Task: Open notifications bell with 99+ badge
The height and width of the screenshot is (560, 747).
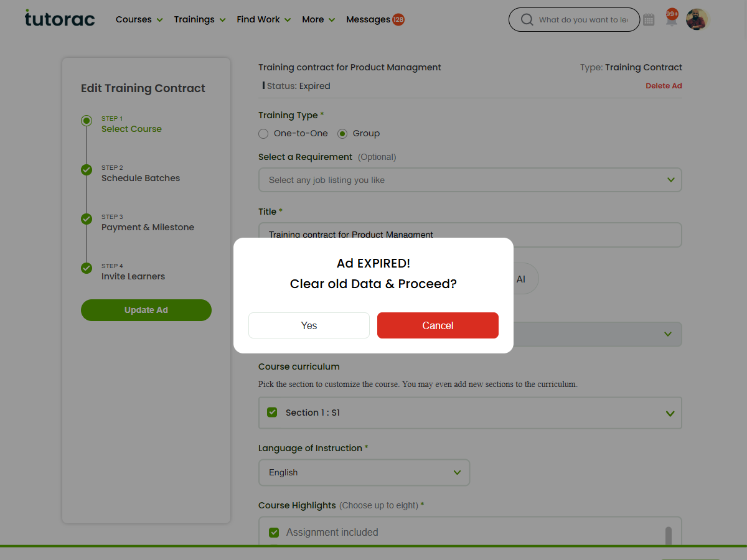Action: pyautogui.click(x=671, y=18)
